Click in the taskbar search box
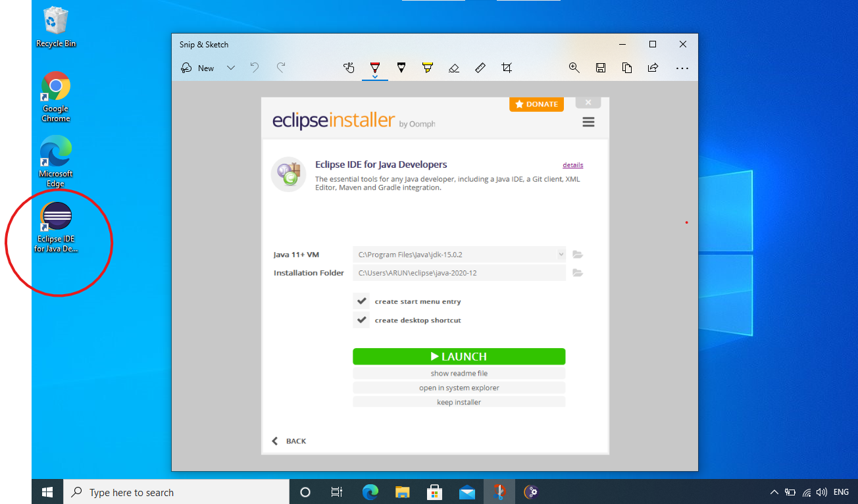Viewport: 858px width, 504px height. pos(176,491)
